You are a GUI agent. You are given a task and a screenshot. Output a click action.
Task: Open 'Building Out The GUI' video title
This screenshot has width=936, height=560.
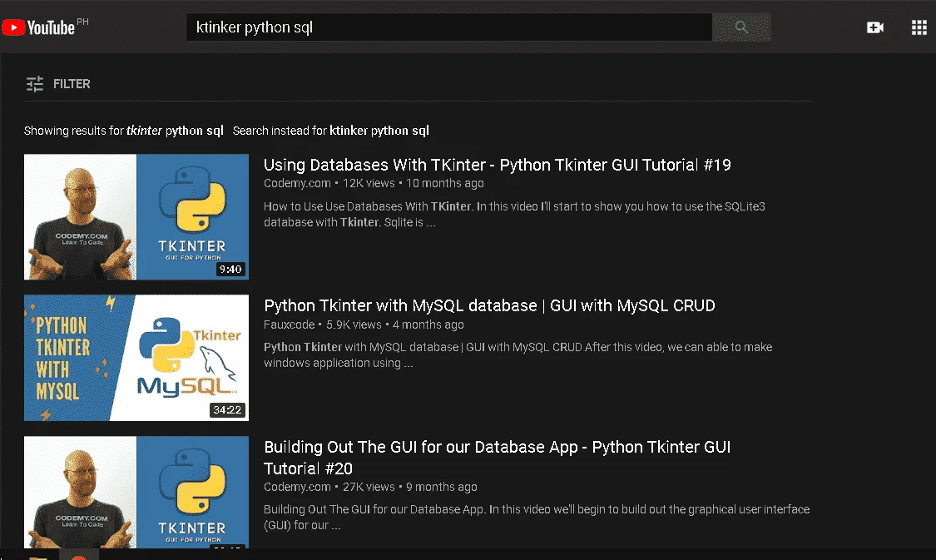tap(498, 458)
